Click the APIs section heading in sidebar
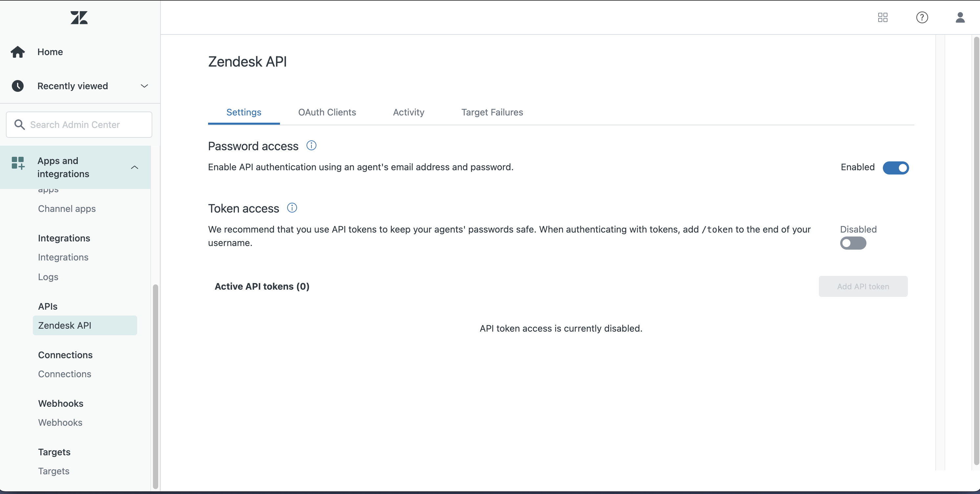The width and height of the screenshot is (980, 494). [x=48, y=306]
